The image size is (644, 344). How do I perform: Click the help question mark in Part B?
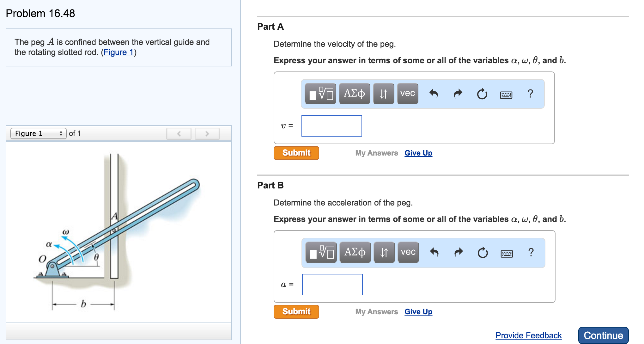click(531, 252)
